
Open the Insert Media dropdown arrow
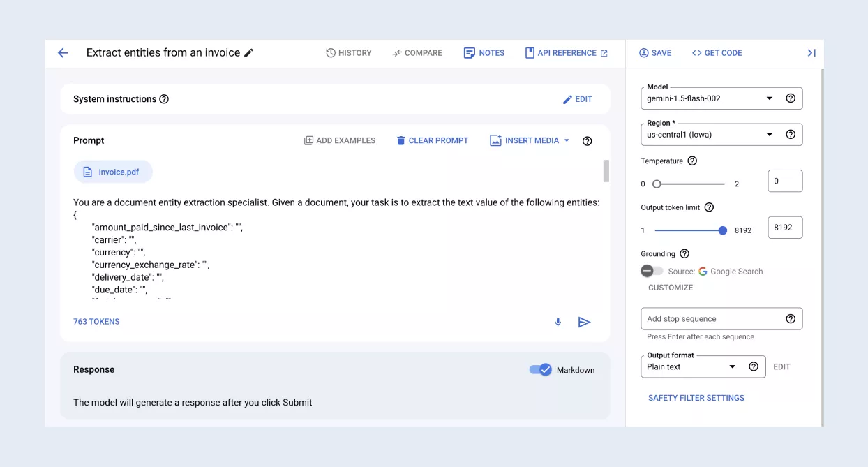[x=567, y=140]
